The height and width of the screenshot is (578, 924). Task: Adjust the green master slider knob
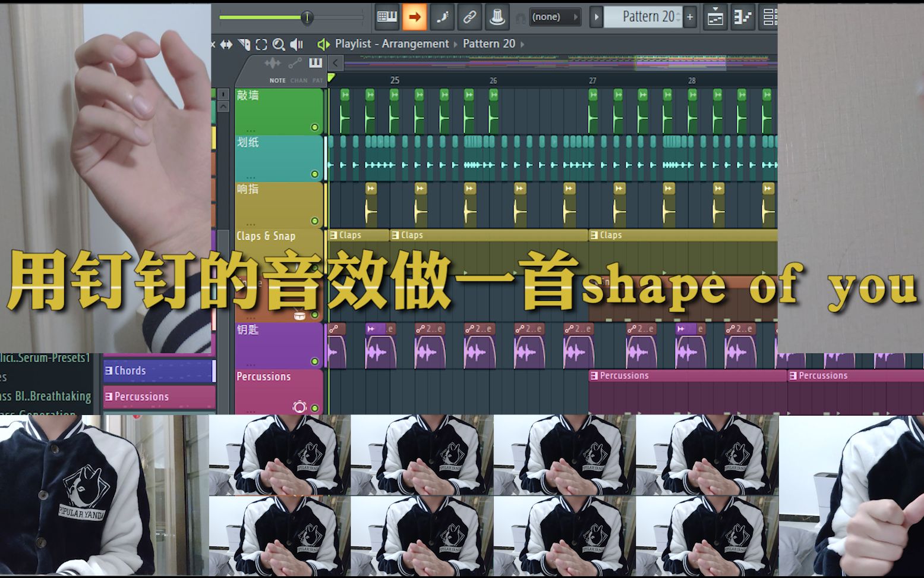tap(307, 17)
